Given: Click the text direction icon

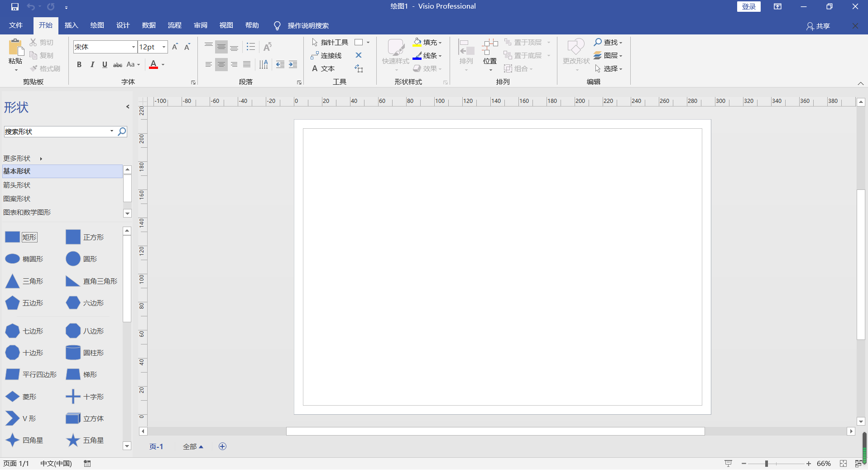Looking at the screenshot, I should (x=264, y=64).
